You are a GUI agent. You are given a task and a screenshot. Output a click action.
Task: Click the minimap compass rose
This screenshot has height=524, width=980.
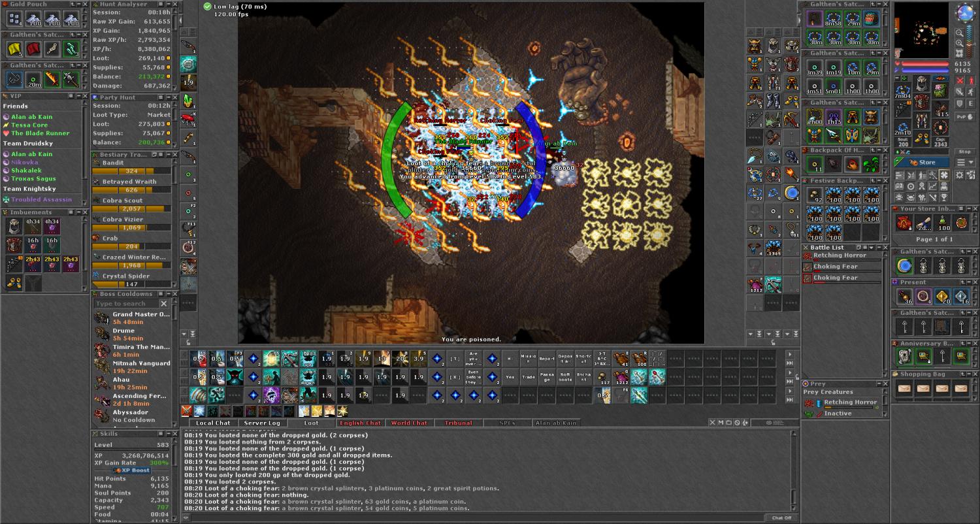(x=966, y=12)
